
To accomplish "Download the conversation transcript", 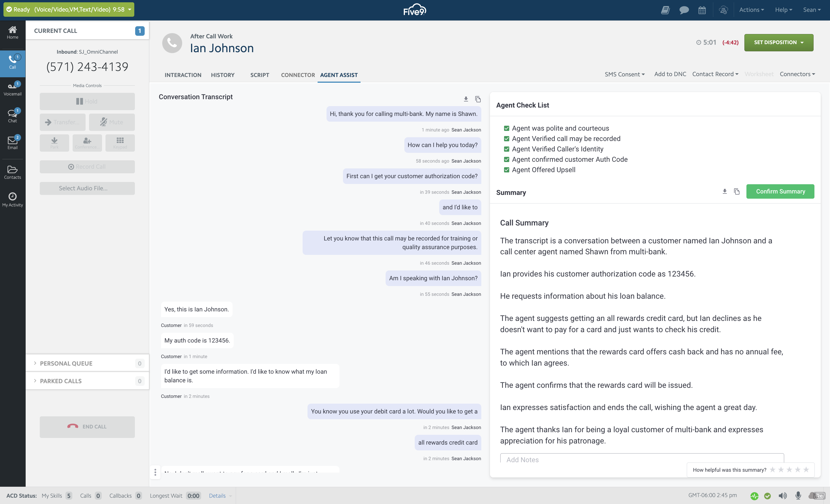I will point(466,99).
